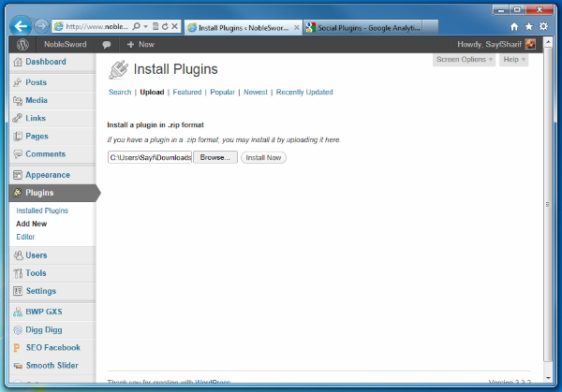Open the Appearance menu label
The height and width of the screenshot is (392, 562).
tap(48, 175)
